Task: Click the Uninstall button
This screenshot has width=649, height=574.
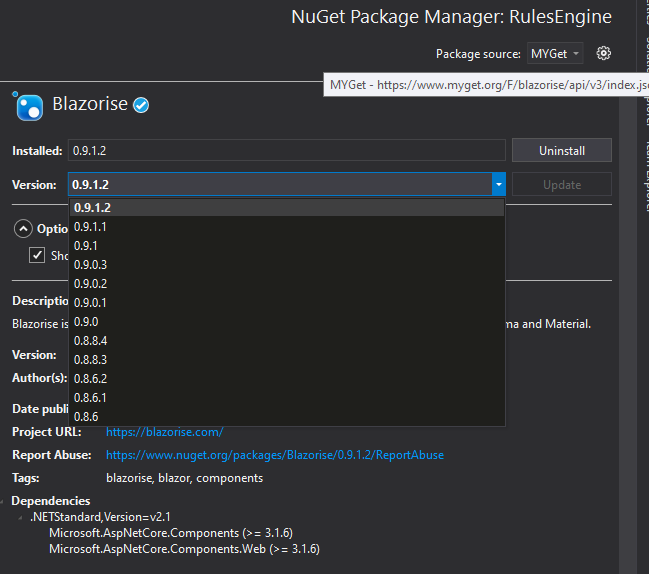Action: coord(562,150)
